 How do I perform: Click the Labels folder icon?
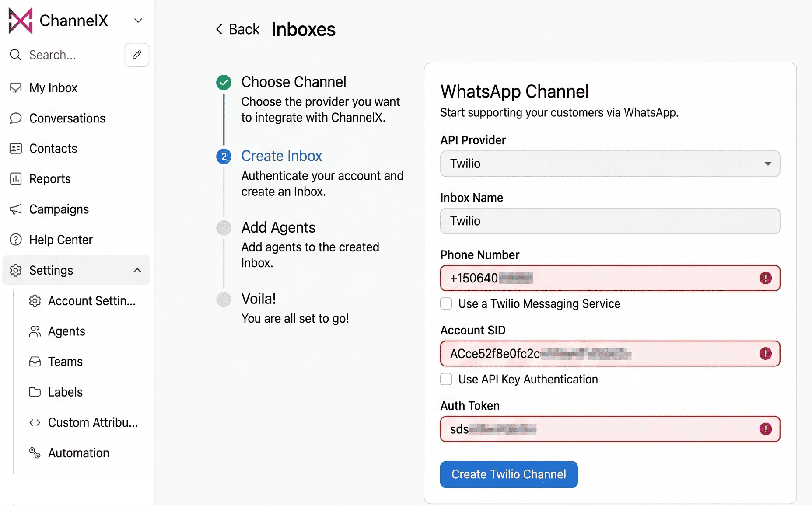coord(35,392)
